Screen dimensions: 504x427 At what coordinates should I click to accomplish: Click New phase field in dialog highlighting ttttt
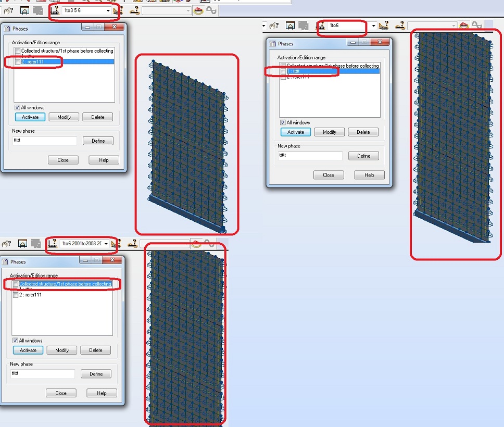click(310, 155)
